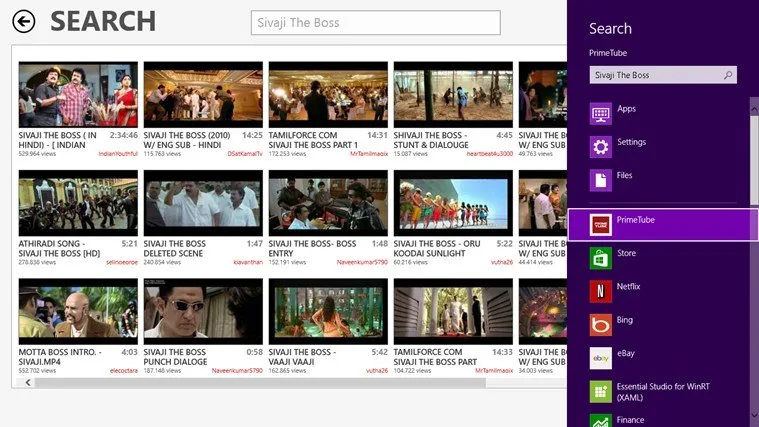Play the Tamilforce Com Part 1 14:31 thumbnail
Viewport: 759px width, 427px height.
pos(328,94)
